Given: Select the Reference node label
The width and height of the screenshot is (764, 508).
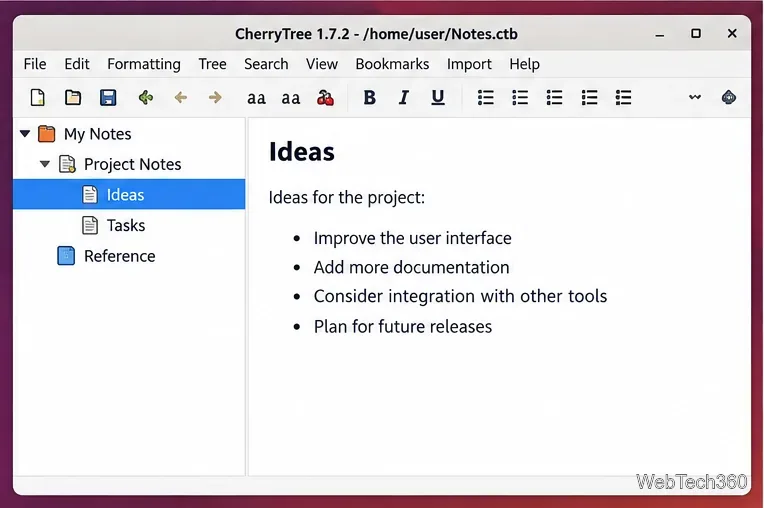Looking at the screenshot, I should (x=119, y=256).
